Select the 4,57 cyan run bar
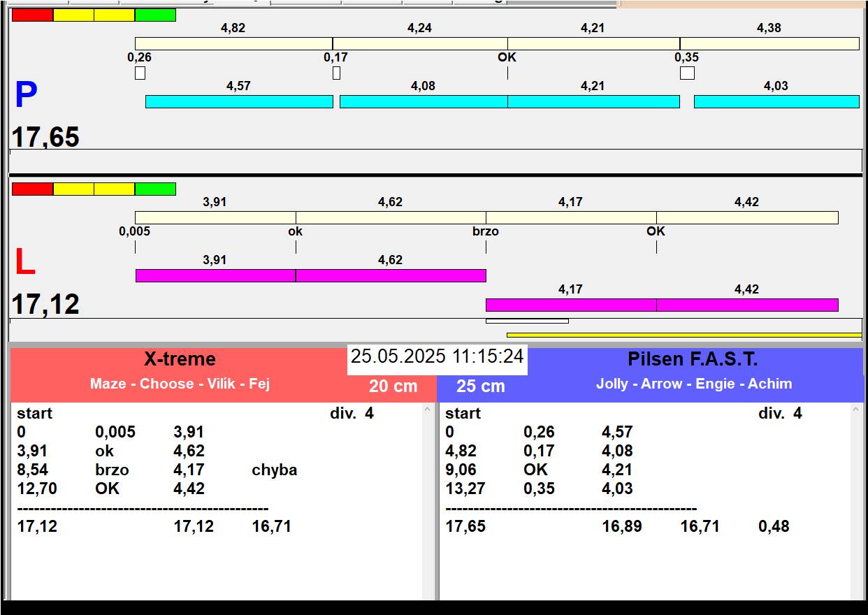The width and height of the screenshot is (868, 615). tap(239, 102)
